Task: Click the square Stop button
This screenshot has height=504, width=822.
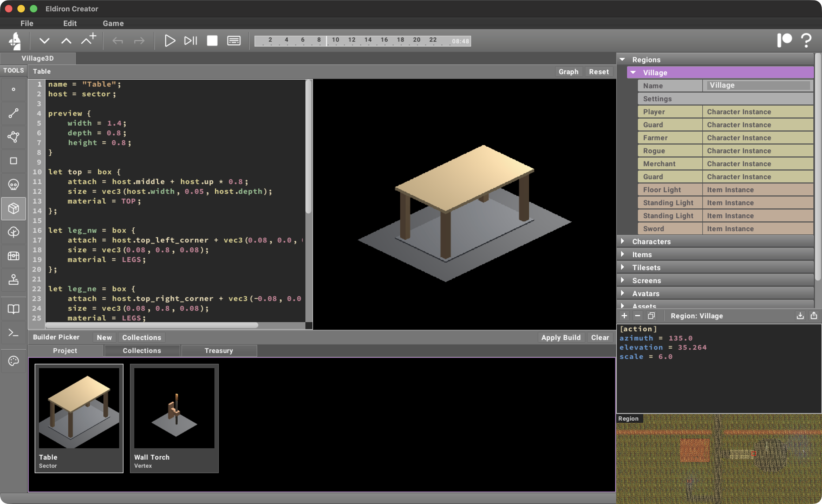Action: click(x=212, y=41)
